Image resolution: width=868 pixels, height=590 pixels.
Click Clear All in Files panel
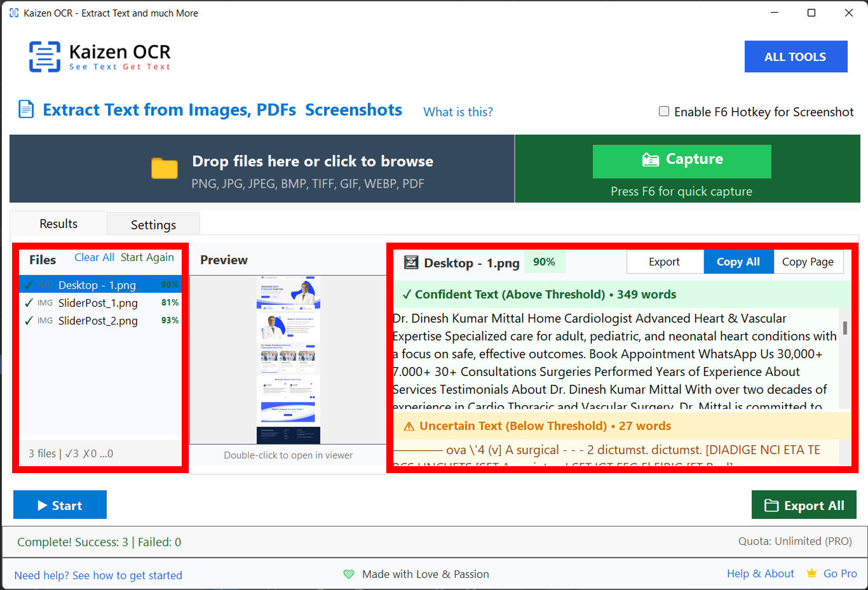coord(94,257)
